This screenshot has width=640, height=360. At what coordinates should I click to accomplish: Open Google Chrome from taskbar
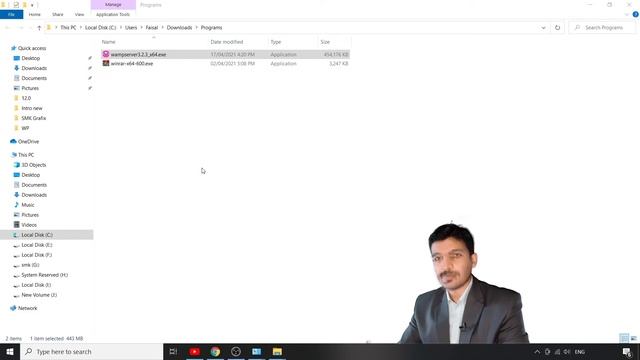point(215,351)
